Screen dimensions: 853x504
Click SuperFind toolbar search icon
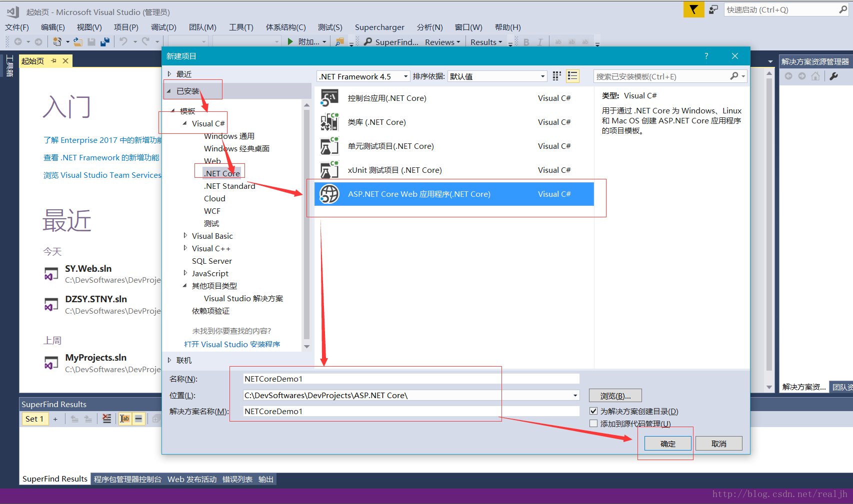coord(369,42)
